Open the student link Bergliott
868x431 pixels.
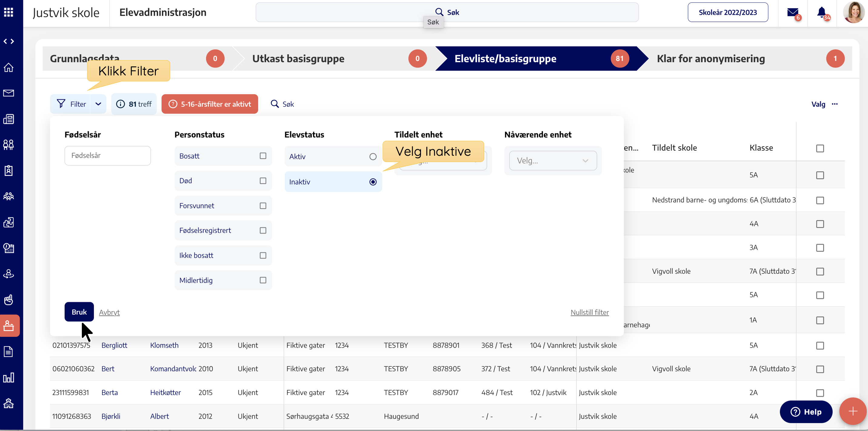(x=114, y=345)
